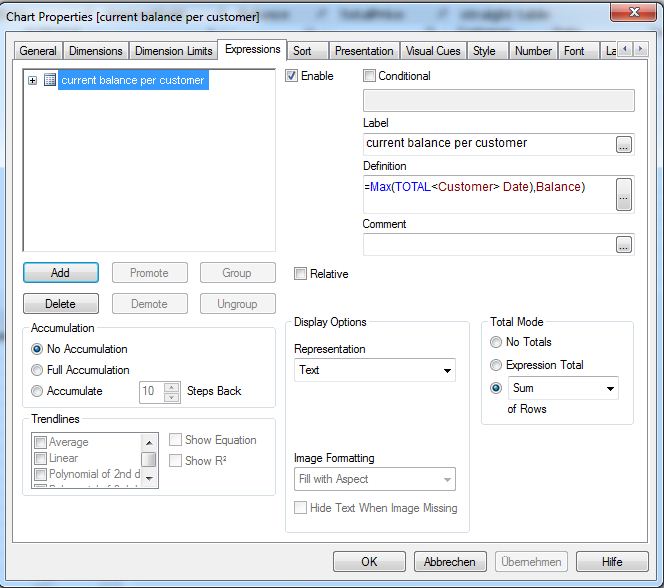Confirm the dialog with the OK button
The image size is (664, 588).
point(369,562)
